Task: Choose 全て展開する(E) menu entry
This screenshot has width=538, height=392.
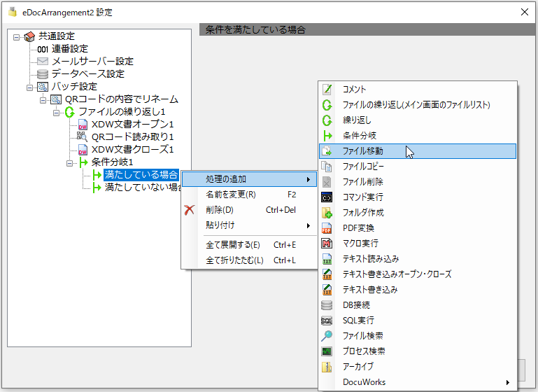Action: point(250,245)
